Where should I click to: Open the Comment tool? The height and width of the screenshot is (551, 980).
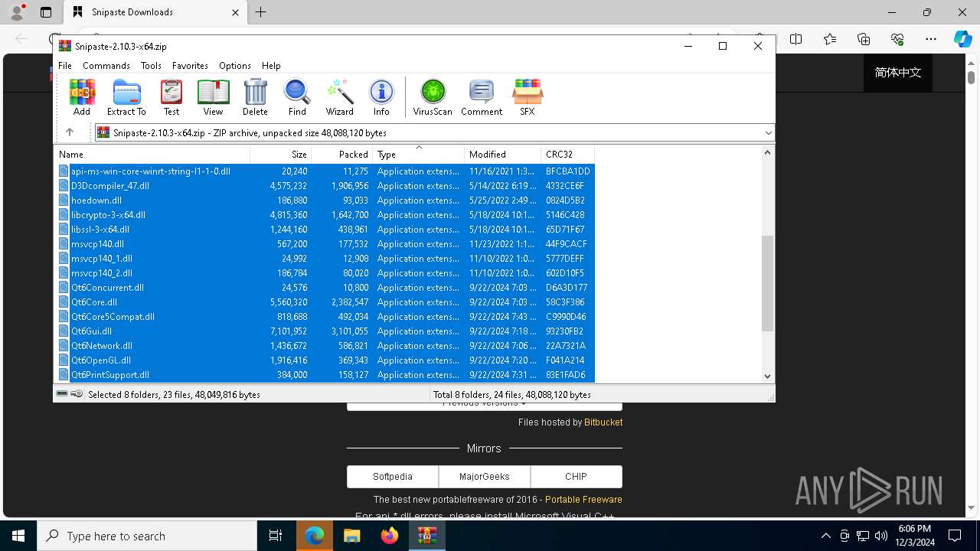click(482, 97)
